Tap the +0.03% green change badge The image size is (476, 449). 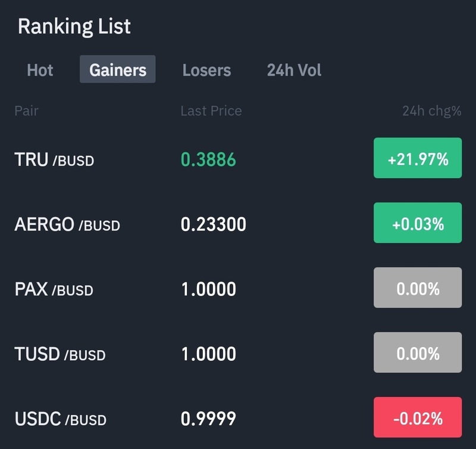(x=418, y=223)
